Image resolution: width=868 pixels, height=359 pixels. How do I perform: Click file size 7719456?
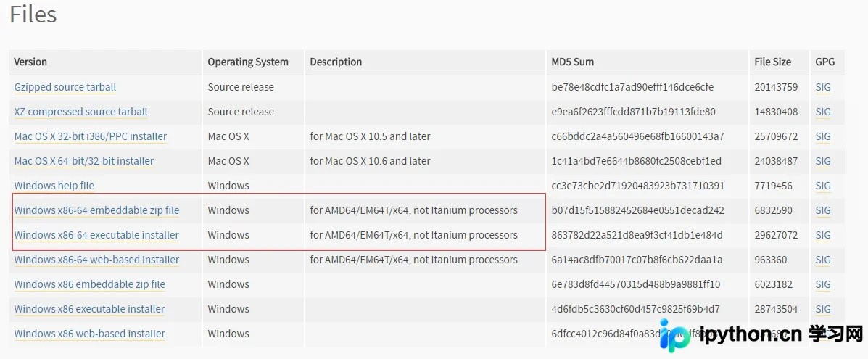773,186
